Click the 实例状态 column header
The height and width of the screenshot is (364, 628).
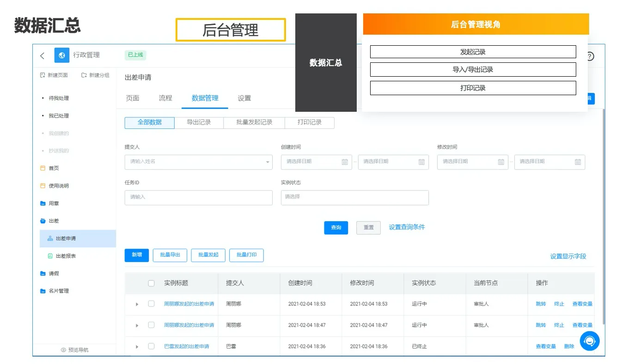point(424,283)
